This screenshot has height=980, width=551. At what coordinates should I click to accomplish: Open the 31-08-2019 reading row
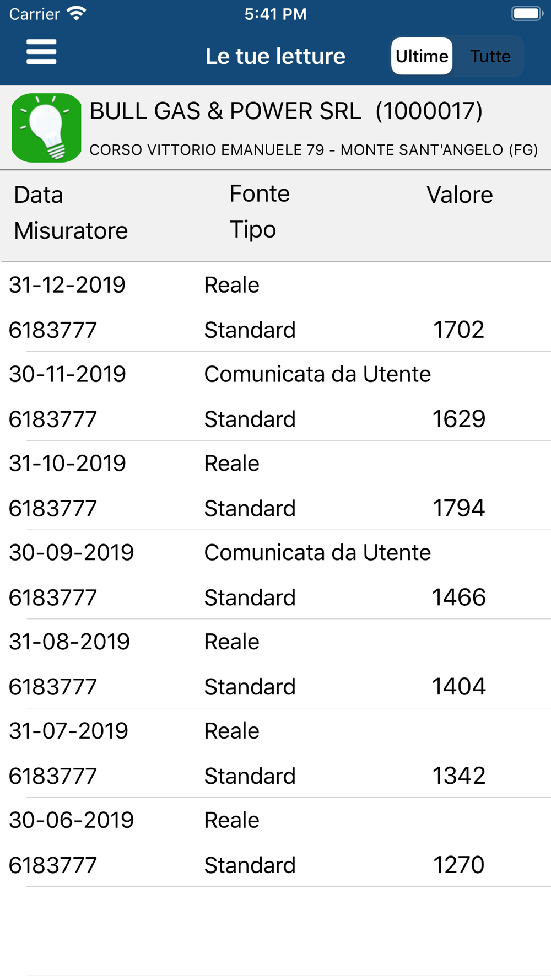(x=275, y=664)
